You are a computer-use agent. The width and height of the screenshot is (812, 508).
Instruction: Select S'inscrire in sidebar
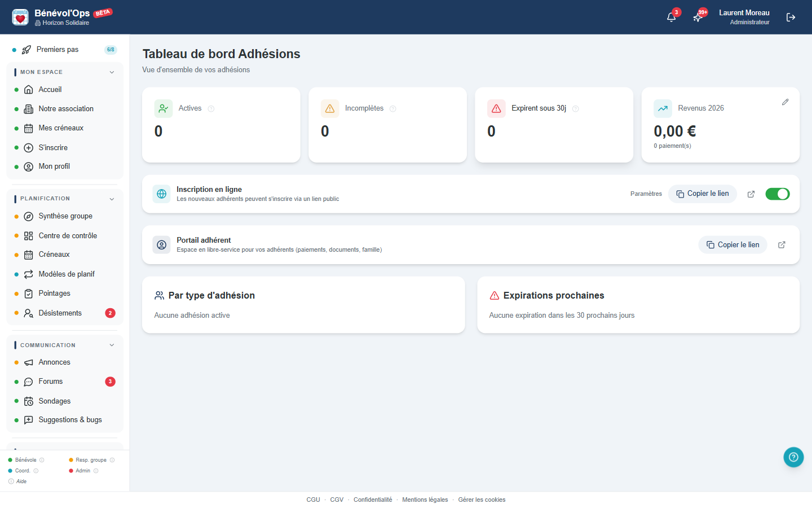pyautogui.click(x=64, y=147)
